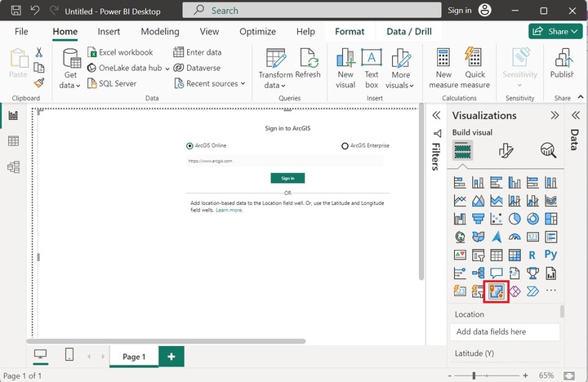Select the R script visual
Screen dimensions: 588x382
click(x=532, y=255)
